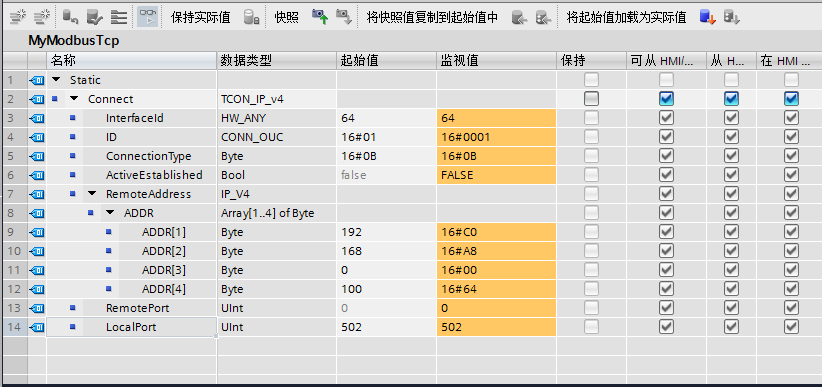Collapse the Connect structure

pyautogui.click(x=74, y=99)
